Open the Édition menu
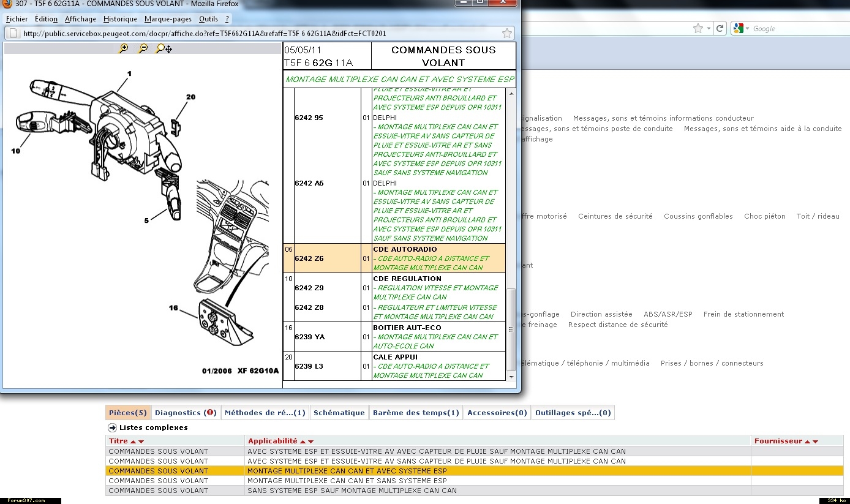This screenshot has width=850, height=504. (46, 19)
